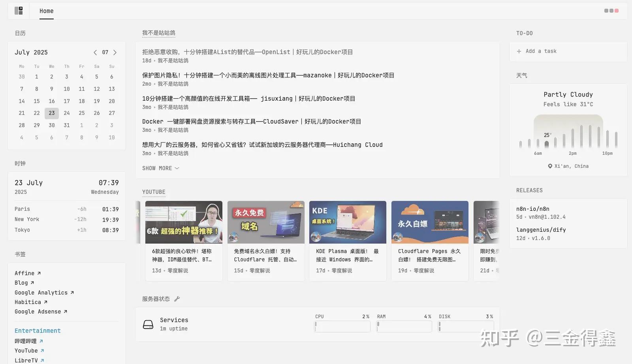Click the external-link arrow beside 哔哩哔哩
Image resolution: width=632 pixels, height=364 pixels.
pos(41,341)
